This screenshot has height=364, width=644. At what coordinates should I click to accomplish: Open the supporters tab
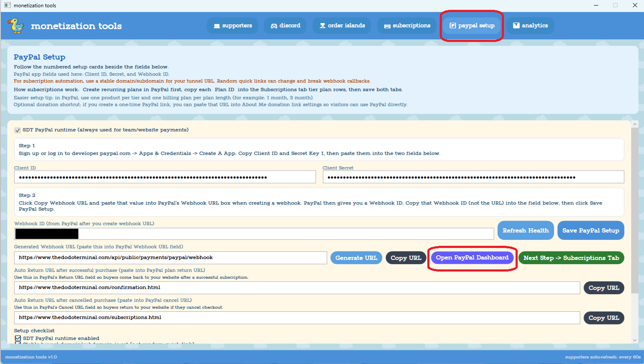click(x=233, y=26)
